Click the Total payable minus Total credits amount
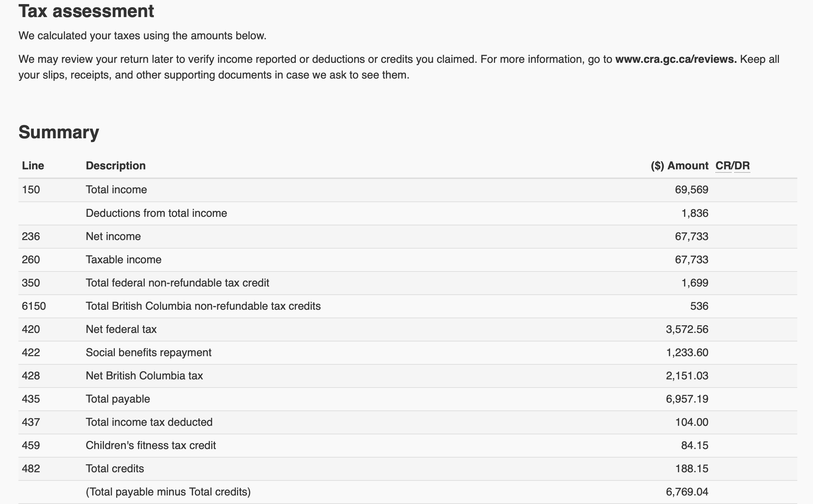813x504 pixels. 687,492
